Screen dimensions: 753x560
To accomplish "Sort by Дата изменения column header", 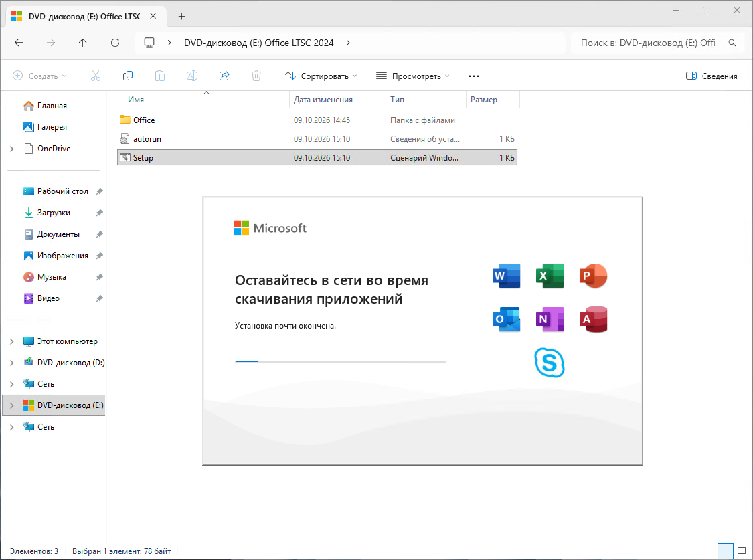I will pos(323,100).
